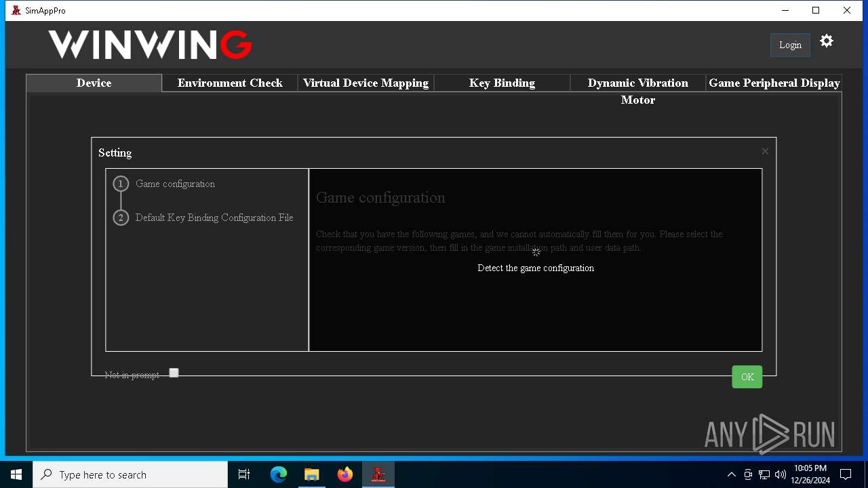Click the SimAppPro title bar icon
Viewport: 868px width, 488px height.
click(x=16, y=10)
